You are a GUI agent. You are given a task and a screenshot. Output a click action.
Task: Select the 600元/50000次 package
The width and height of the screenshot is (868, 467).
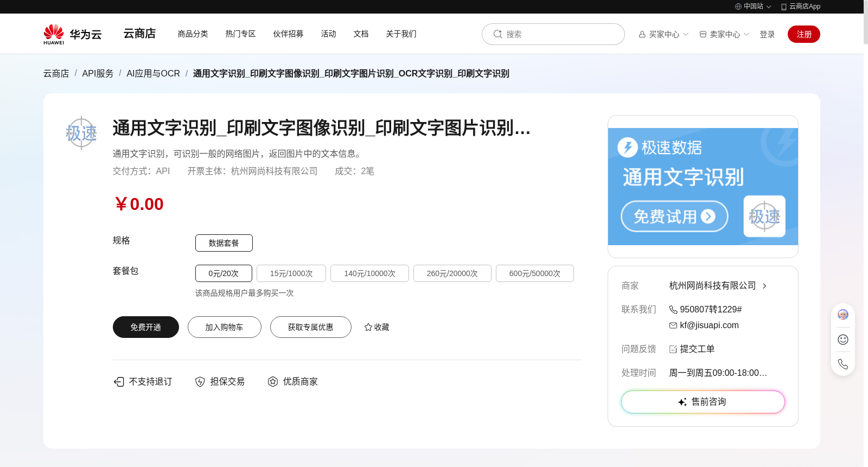(x=535, y=273)
